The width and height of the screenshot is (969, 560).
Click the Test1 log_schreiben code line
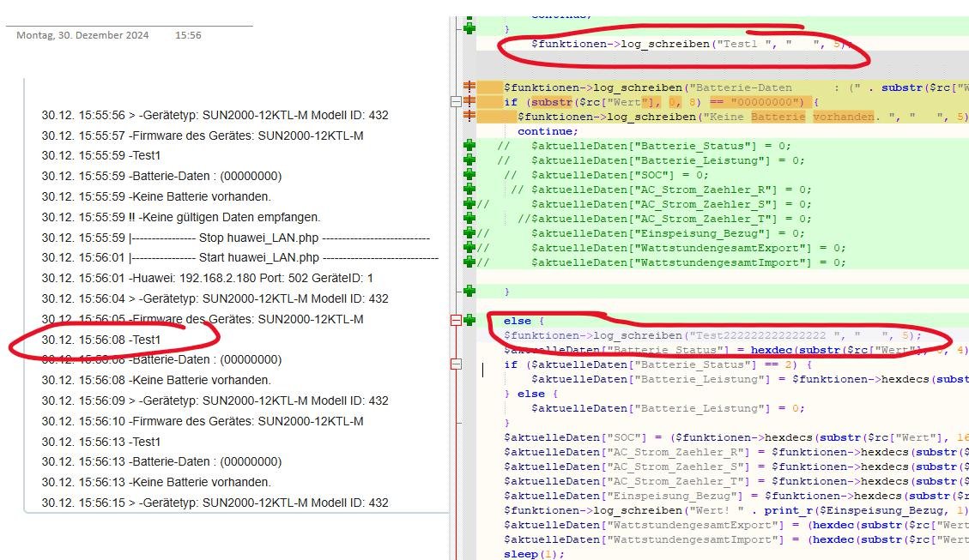pyautogui.click(x=687, y=43)
